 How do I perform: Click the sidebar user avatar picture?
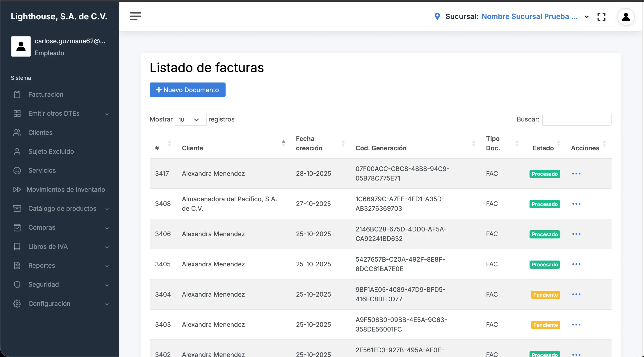(21, 46)
